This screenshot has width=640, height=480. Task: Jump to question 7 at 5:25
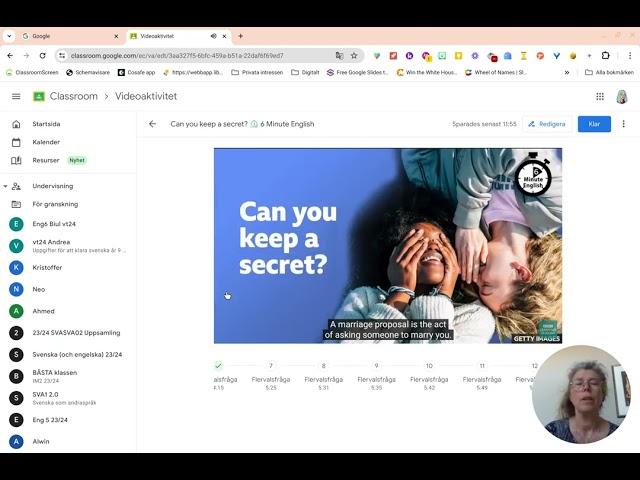coord(271,366)
